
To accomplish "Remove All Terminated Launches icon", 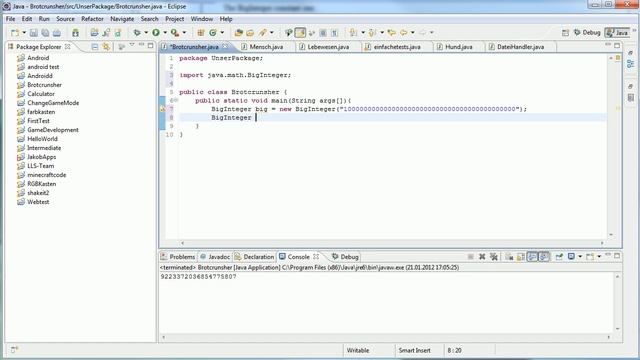I will 494,257.
